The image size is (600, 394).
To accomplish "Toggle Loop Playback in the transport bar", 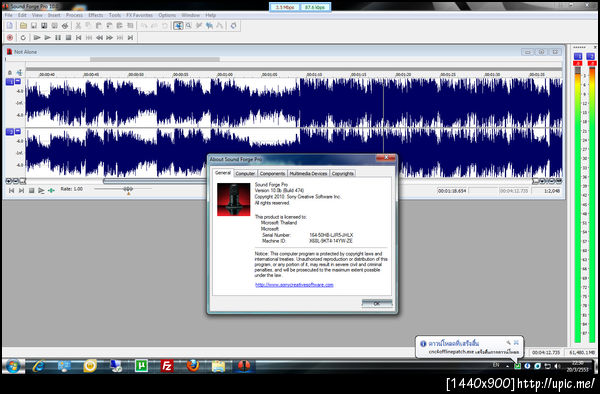I will (23, 37).
